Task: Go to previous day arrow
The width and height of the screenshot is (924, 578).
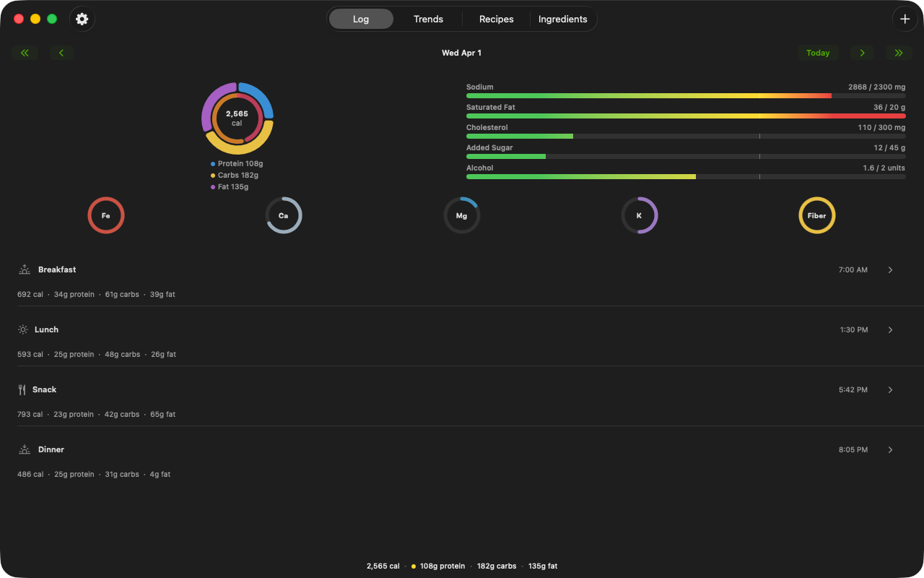Action: pyautogui.click(x=61, y=53)
